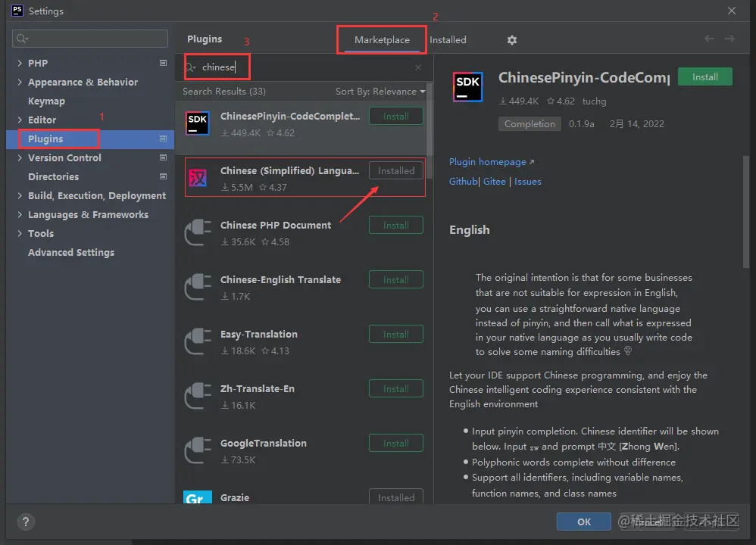Install the Easy-Translation plugin
The height and width of the screenshot is (545, 756).
point(396,334)
